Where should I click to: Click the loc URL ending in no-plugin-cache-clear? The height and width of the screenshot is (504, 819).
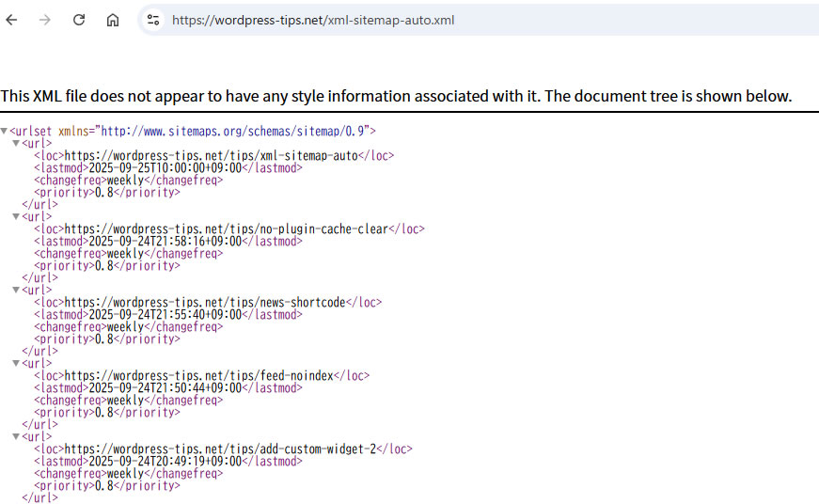(227, 229)
